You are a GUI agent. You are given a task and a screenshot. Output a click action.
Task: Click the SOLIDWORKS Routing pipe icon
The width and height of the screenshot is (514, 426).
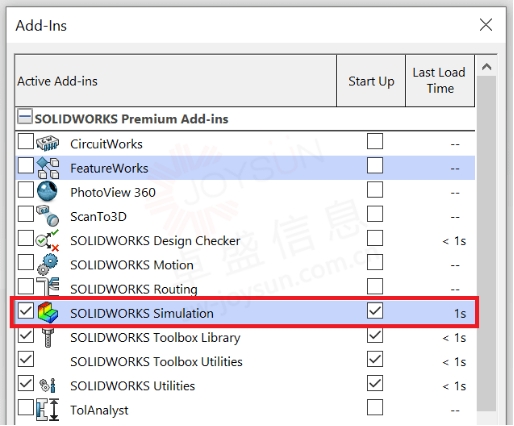point(48,287)
